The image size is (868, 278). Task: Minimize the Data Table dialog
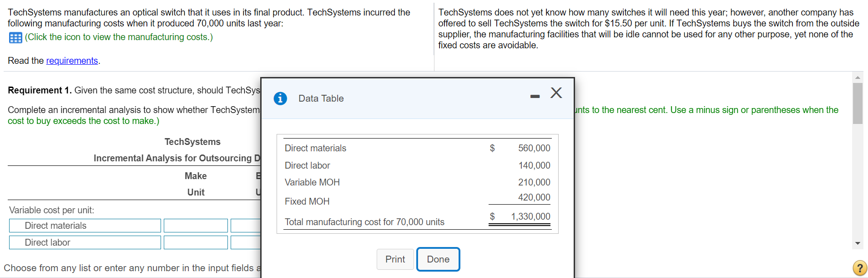coord(535,96)
